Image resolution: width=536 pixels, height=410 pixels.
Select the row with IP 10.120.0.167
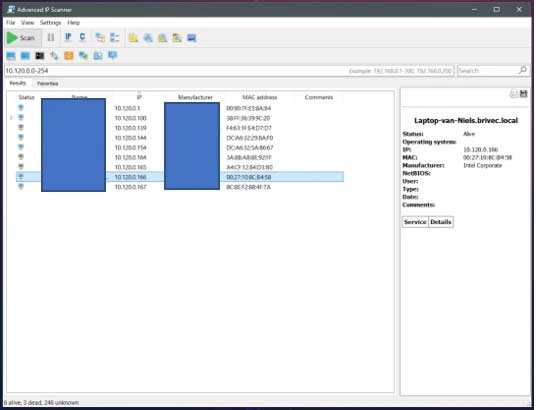point(180,187)
